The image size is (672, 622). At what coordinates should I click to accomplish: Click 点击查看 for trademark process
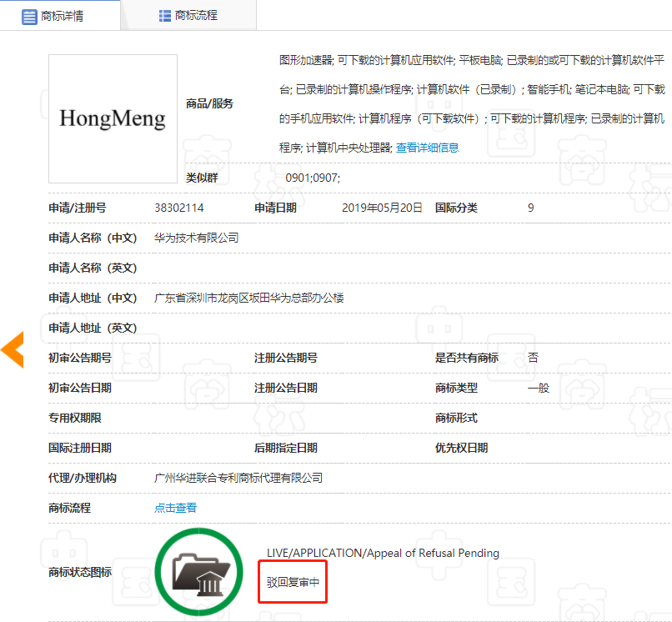coord(175,508)
